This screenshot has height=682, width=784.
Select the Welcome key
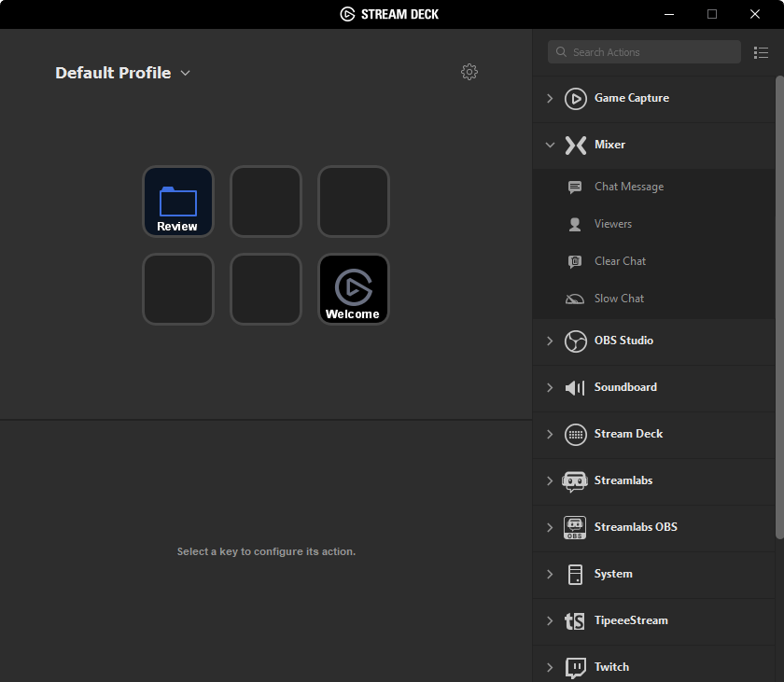354,289
